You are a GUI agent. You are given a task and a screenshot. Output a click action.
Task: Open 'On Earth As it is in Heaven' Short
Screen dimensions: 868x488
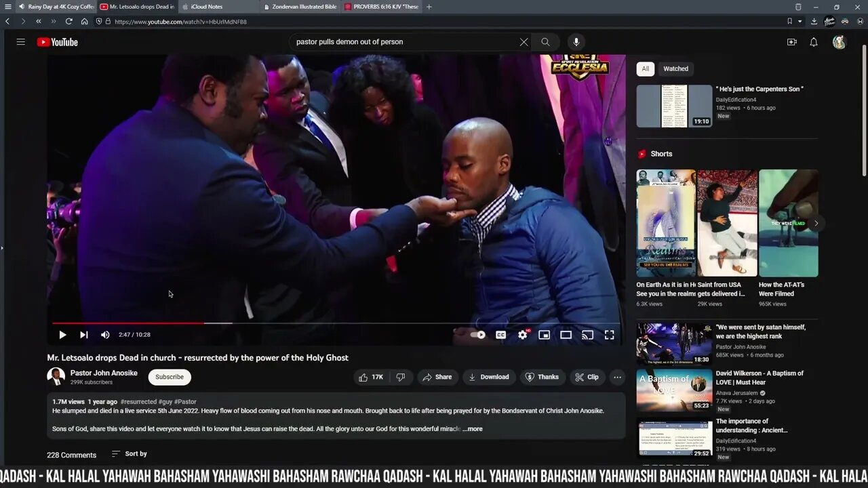[666, 223]
